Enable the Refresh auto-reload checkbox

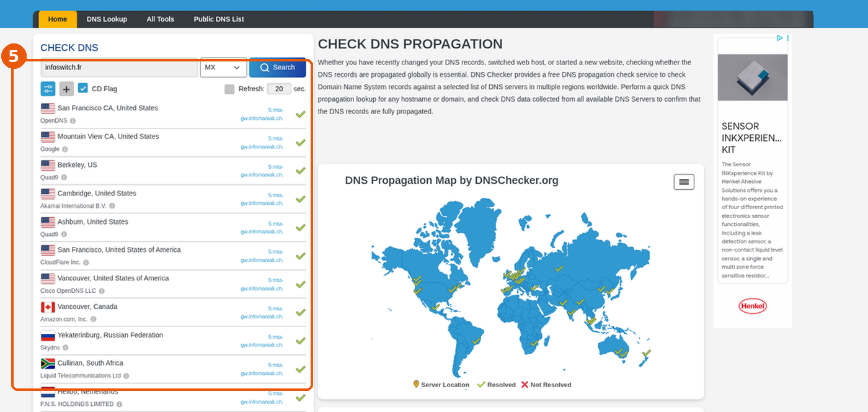[229, 89]
